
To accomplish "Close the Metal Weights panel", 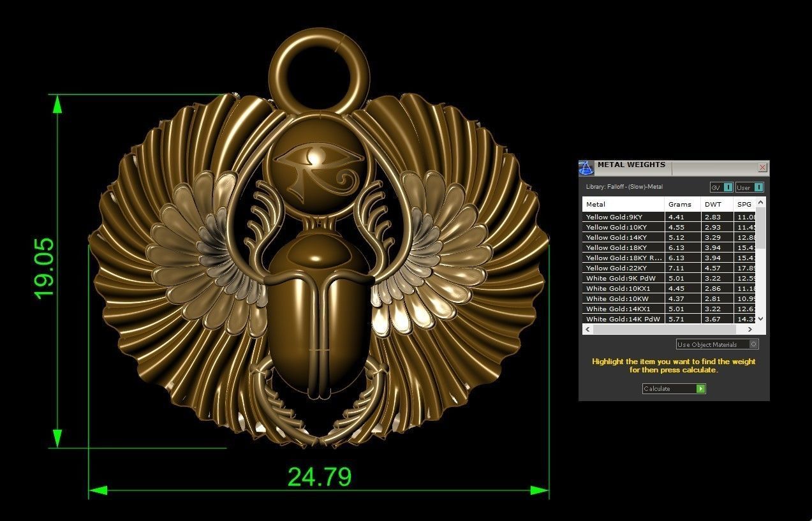I will tap(762, 167).
